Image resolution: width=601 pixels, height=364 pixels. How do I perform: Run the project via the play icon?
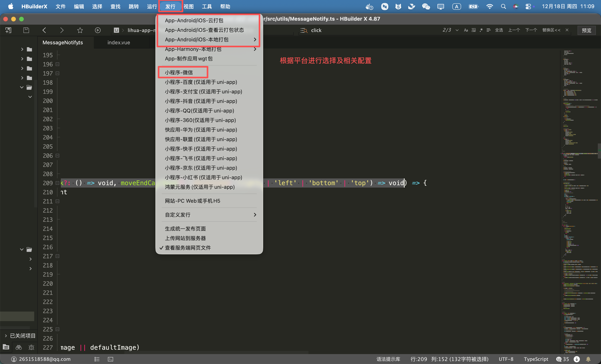point(98,30)
